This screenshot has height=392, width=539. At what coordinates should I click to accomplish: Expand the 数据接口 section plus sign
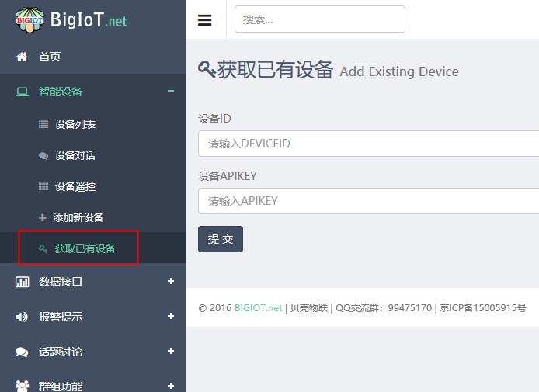(x=171, y=281)
